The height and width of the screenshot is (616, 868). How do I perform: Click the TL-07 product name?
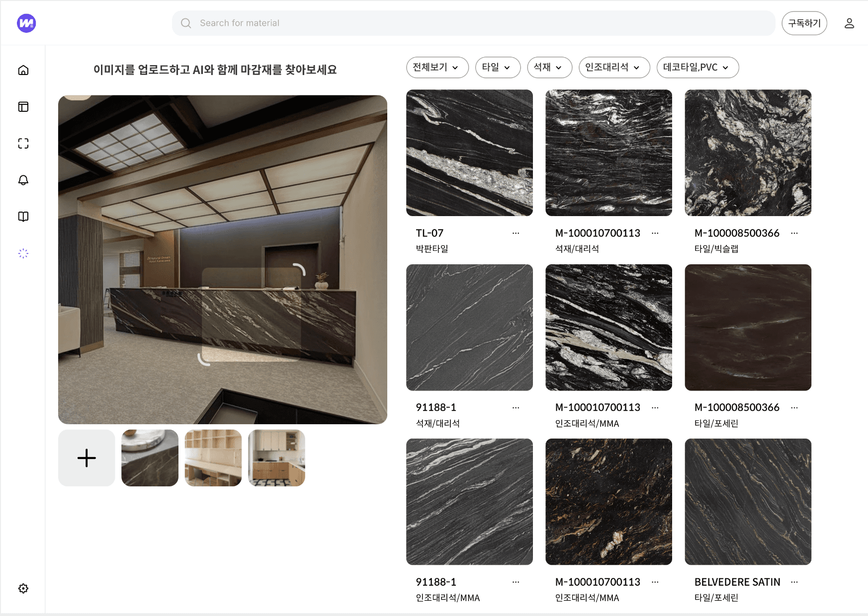pos(430,233)
